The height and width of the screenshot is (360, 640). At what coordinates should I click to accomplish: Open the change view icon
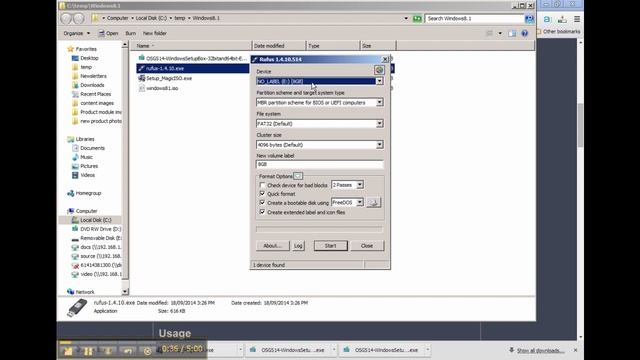pos(489,33)
